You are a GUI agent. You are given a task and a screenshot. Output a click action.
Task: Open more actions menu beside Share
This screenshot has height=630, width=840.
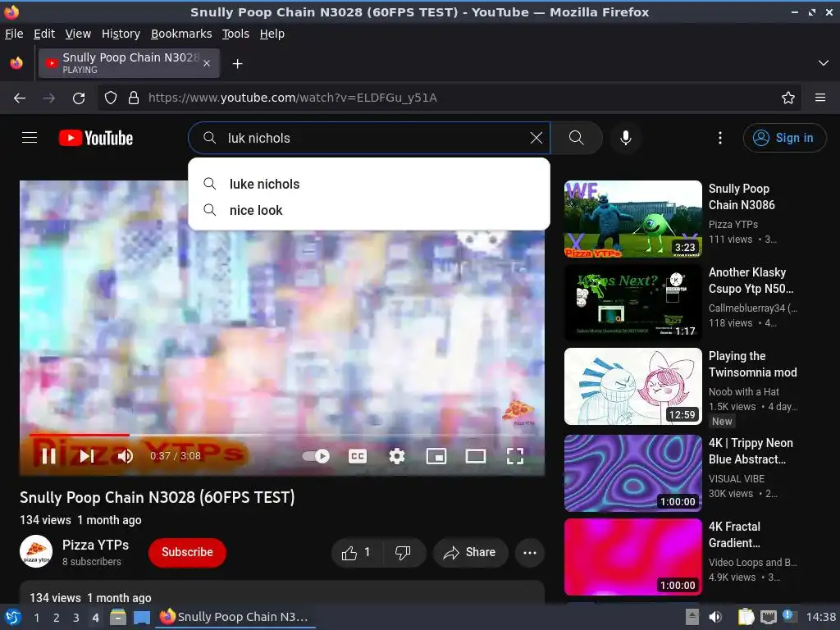pyautogui.click(x=530, y=552)
